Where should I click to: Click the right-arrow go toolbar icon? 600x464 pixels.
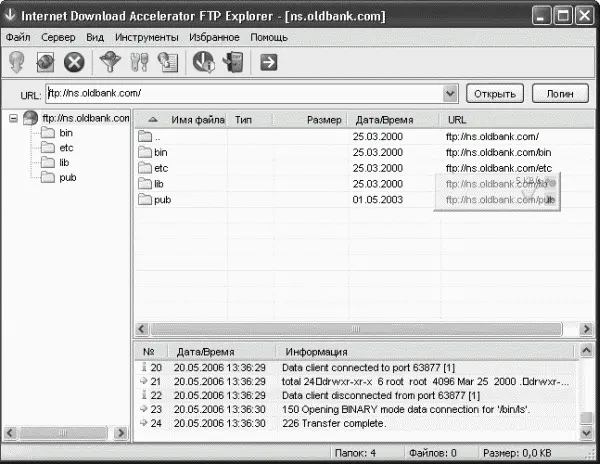click(269, 62)
